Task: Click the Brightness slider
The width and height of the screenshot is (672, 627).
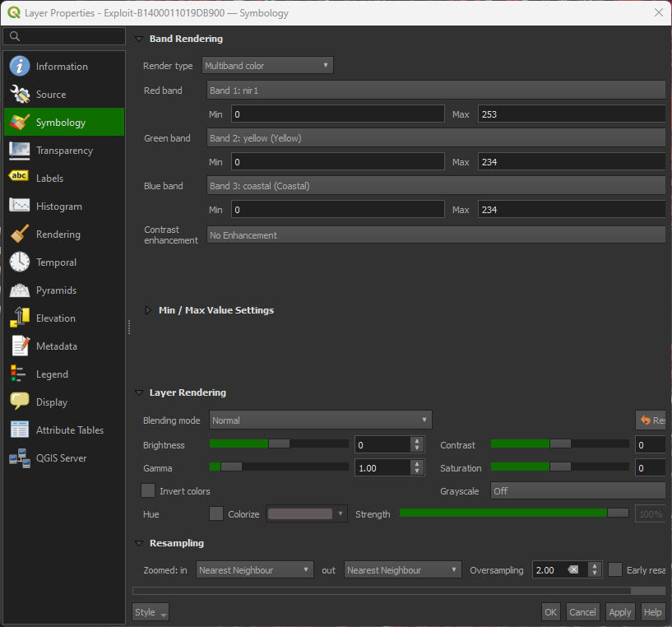Action: coord(279,444)
